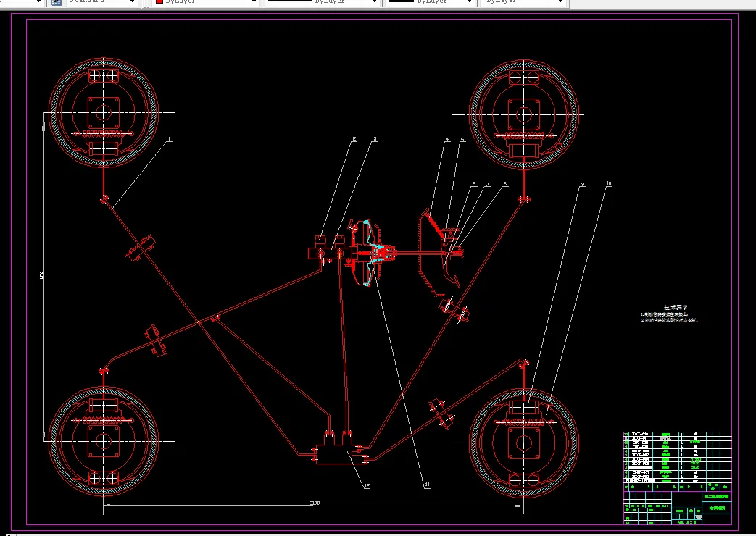Screen dimensions: 756x536
Task: Select callout number 4 label
Action: 447,139
